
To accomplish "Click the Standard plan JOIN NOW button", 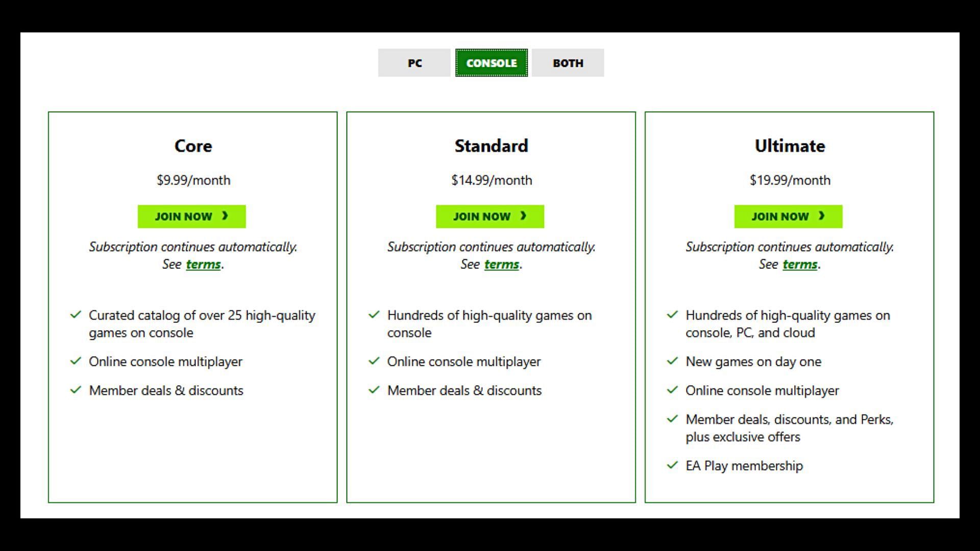I will click(490, 216).
